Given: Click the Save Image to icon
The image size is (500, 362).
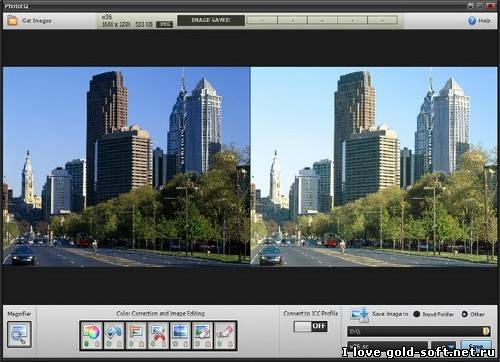Looking at the screenshot, I should coord(360,314).
